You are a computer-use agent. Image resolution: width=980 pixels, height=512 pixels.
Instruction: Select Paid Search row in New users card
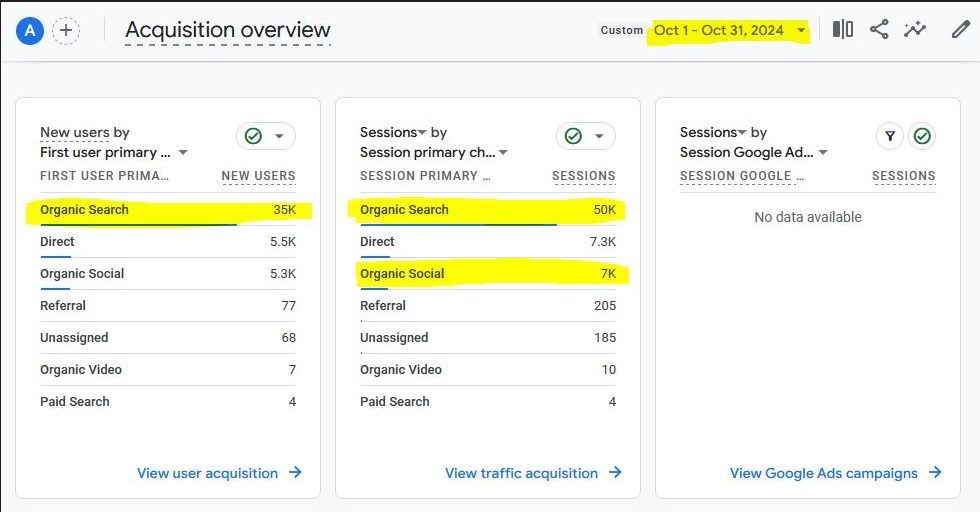tap(168, 401)
